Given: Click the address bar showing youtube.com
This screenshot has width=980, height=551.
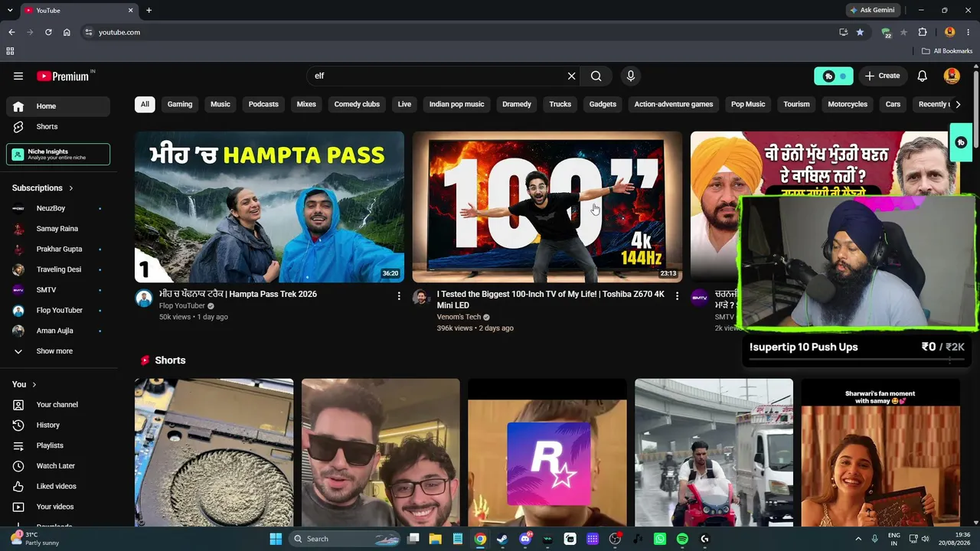Looking at the screenshot, I should (x=459, y=32).
